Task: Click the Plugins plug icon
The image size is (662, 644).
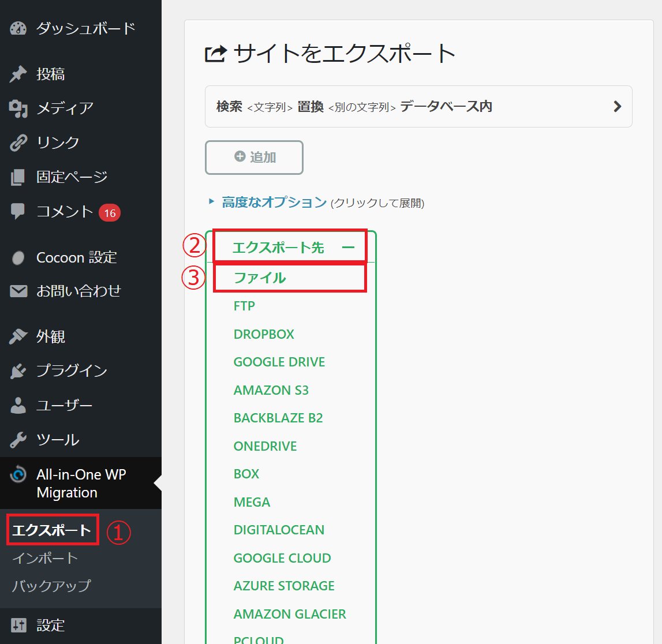Action: pos(18,371)
